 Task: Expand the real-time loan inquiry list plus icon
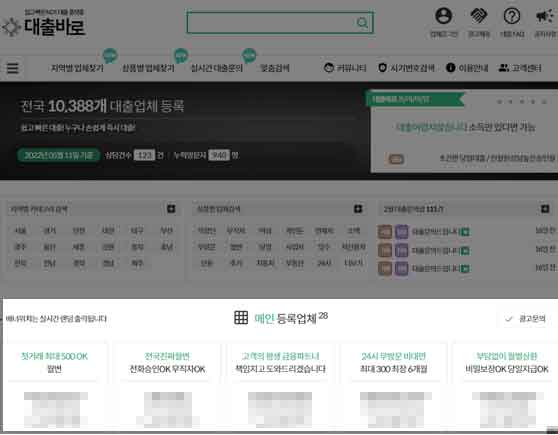coord(545,209)
